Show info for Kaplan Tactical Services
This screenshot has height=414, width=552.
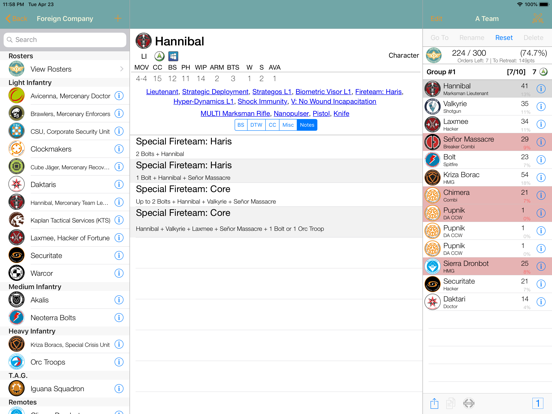click(x=119, y=220)
